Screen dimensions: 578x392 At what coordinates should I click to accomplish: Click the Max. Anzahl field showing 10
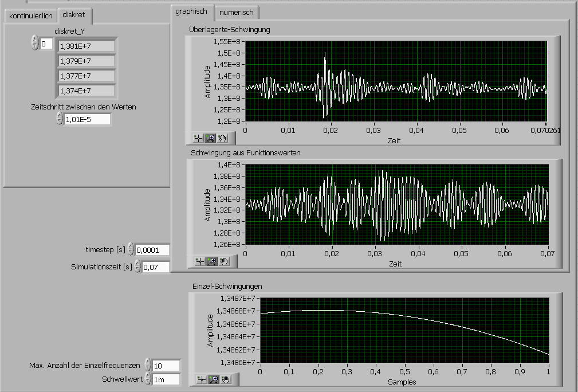click(x=166, y=366)
